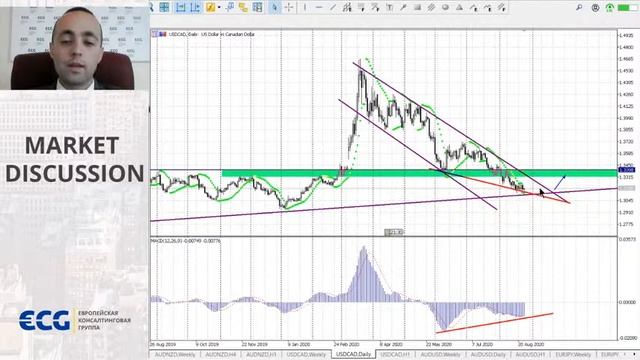The width and height of the screenshot is (640, 360).
Task: Select the triangle shape tool
Action: [x=459, y=7]
